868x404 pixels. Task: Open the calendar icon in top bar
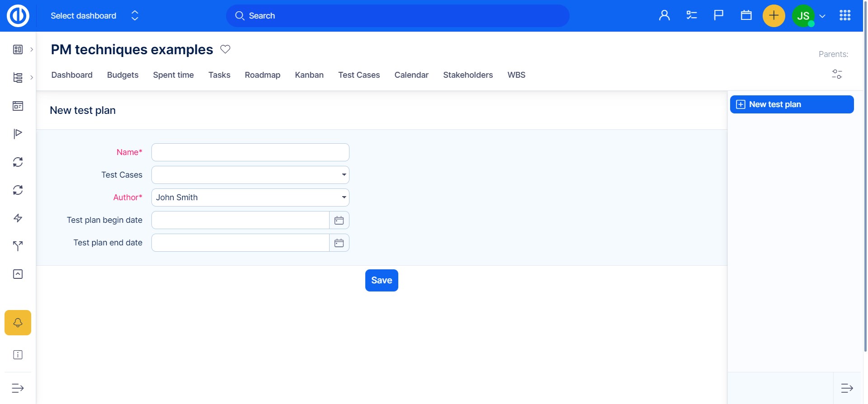coord(746,16)
